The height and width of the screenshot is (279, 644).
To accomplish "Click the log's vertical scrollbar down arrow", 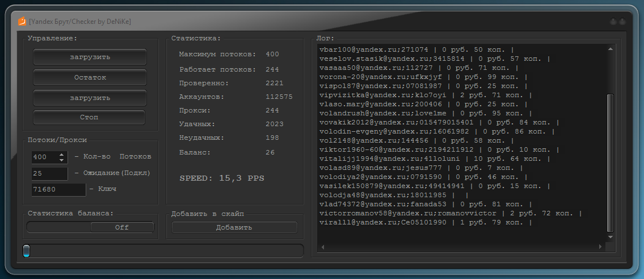I will pyautogui.click(x=610, y=238).
